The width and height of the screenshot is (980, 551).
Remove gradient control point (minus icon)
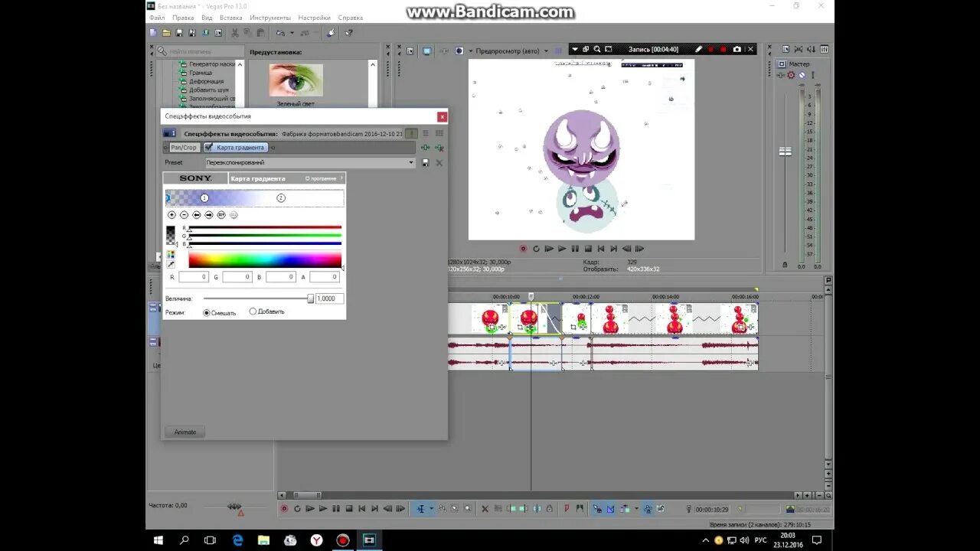click(184, 215)
